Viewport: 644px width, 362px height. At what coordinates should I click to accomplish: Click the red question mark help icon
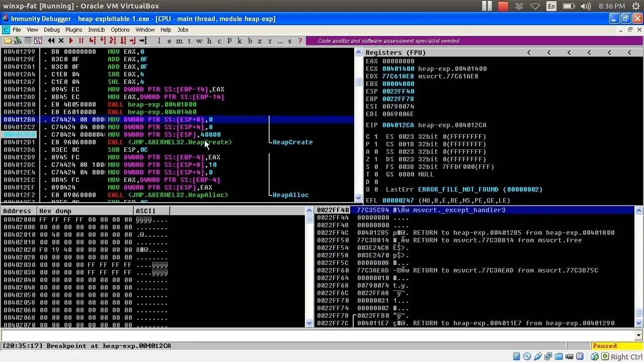(x=300, y=41)
